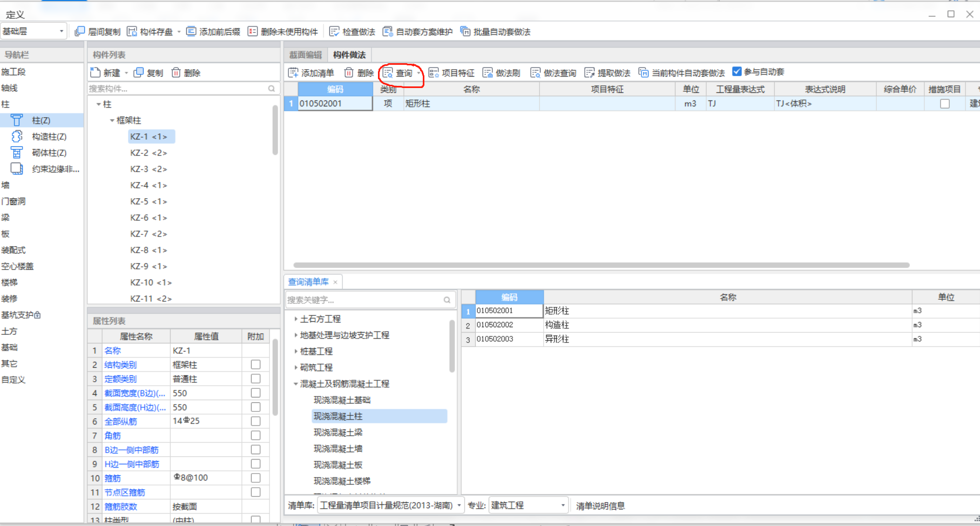The height and width of the screenshot is (526, 980).
Task: Click 复制 in component list toolbar
Action: tap(148, 72)
